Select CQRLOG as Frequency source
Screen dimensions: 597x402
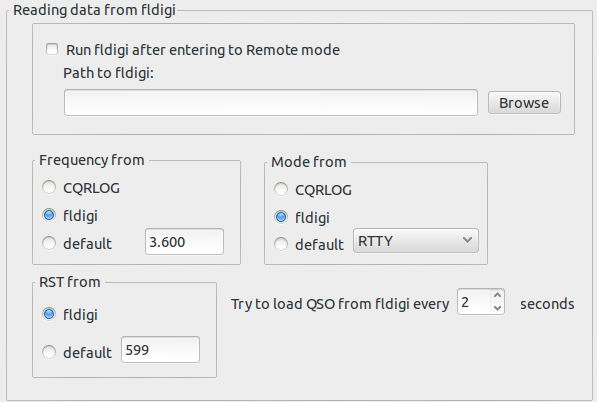49,188
